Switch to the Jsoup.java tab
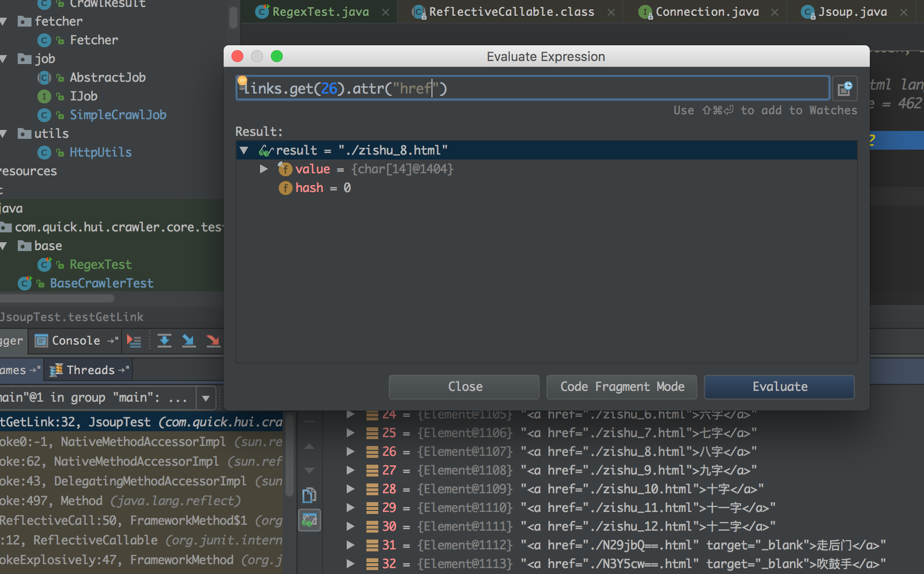924x574 pixels. coord(853,12)
